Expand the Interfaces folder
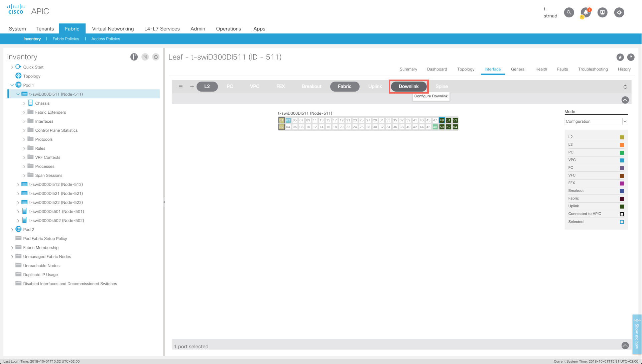The height and width of the screenshot is (364, 642). click(24, 122)
